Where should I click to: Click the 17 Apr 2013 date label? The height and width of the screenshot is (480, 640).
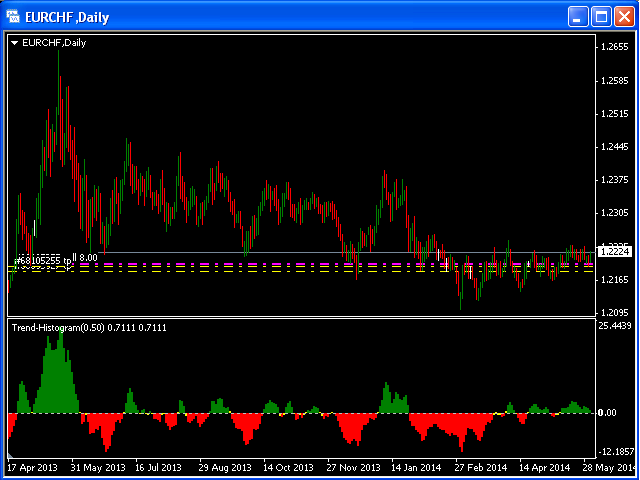(33, 467)
